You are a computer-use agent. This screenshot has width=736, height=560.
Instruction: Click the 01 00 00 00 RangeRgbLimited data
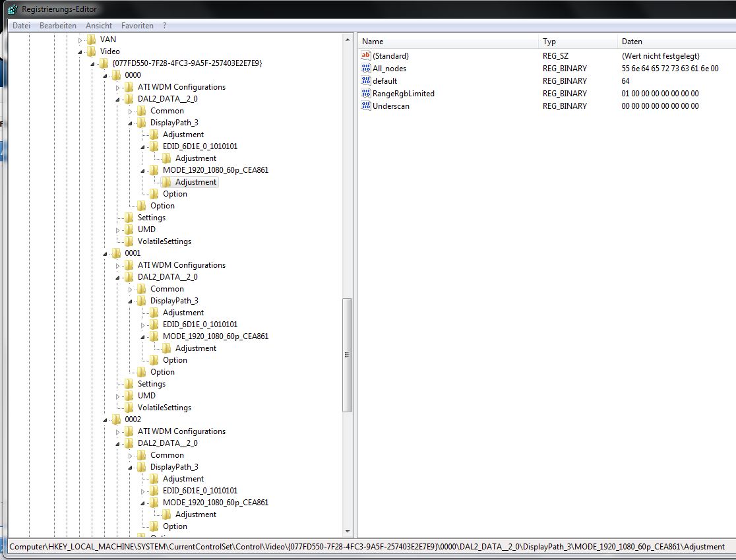point(660,94)
